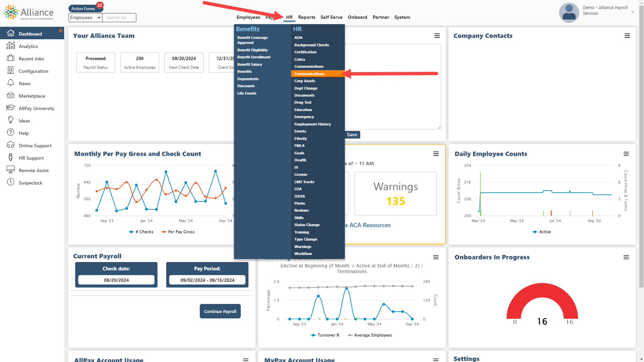Viewport: 644px width, 362px height.
Task: Open the Action Forms notifications
Action: pyautogui.click(x=85, y=8)
